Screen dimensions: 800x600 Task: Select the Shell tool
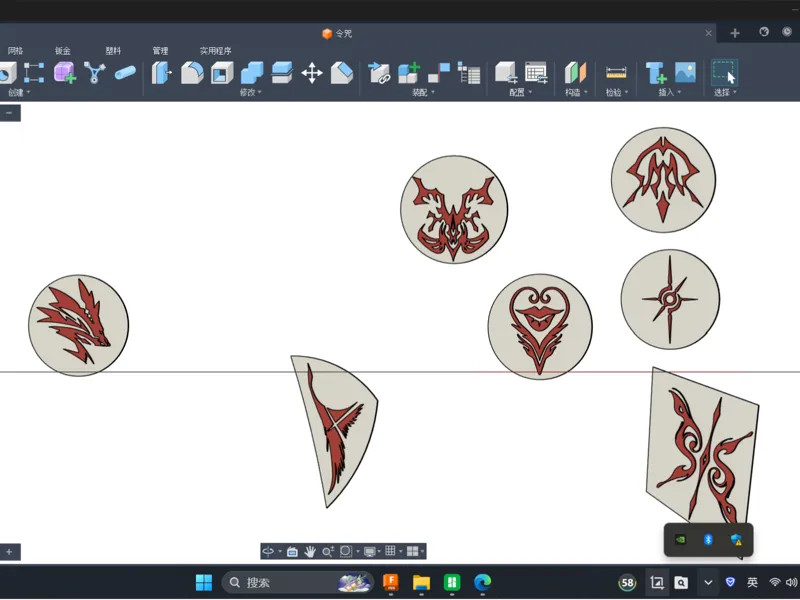coord(222,72)
